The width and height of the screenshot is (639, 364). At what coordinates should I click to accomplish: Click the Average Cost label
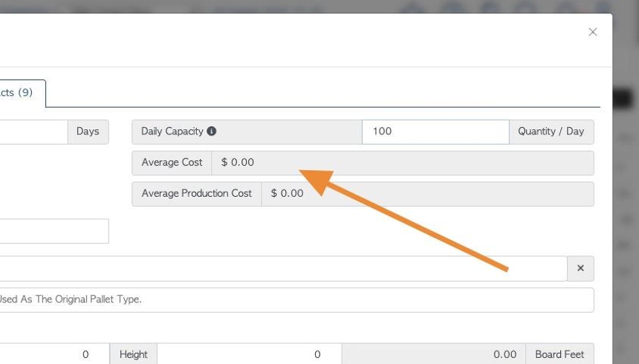click(172, 163)
